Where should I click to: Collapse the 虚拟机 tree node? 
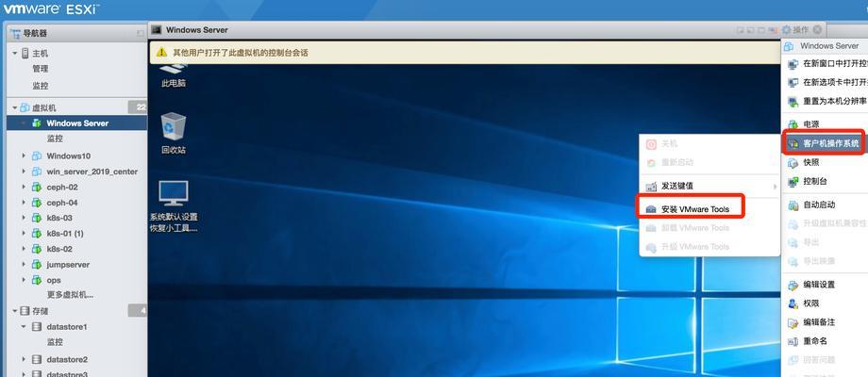pos(15,107)
